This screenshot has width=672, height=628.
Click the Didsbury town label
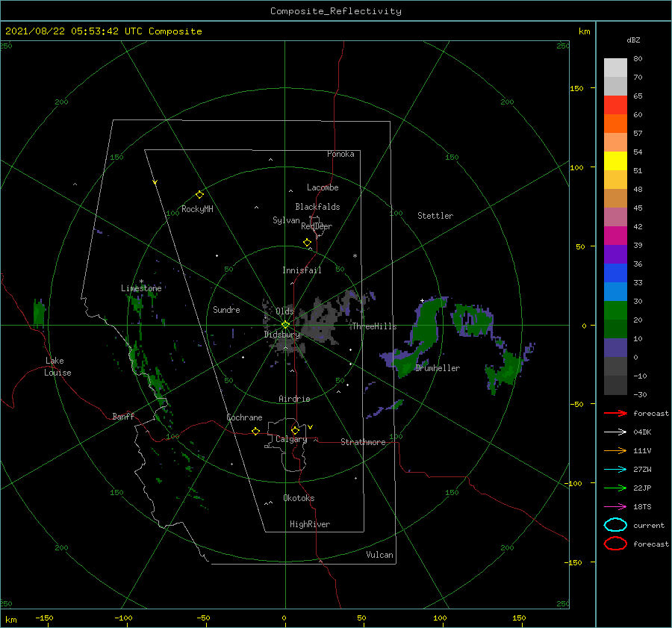pos(281,335)
